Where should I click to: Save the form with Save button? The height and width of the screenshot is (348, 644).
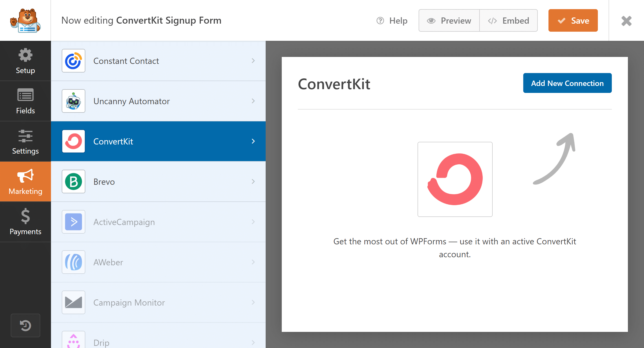573,20
